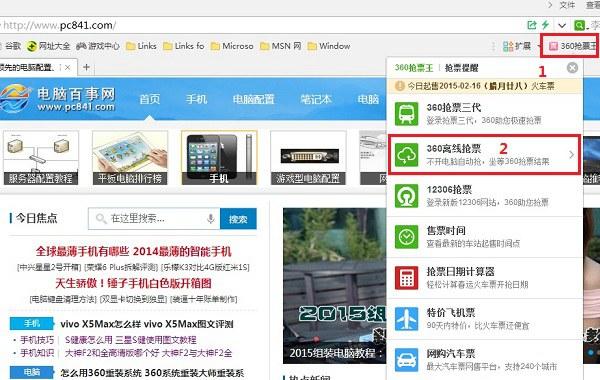Click the 电脑百事网 site logo
600x380 pixels.
click(57, 98)
